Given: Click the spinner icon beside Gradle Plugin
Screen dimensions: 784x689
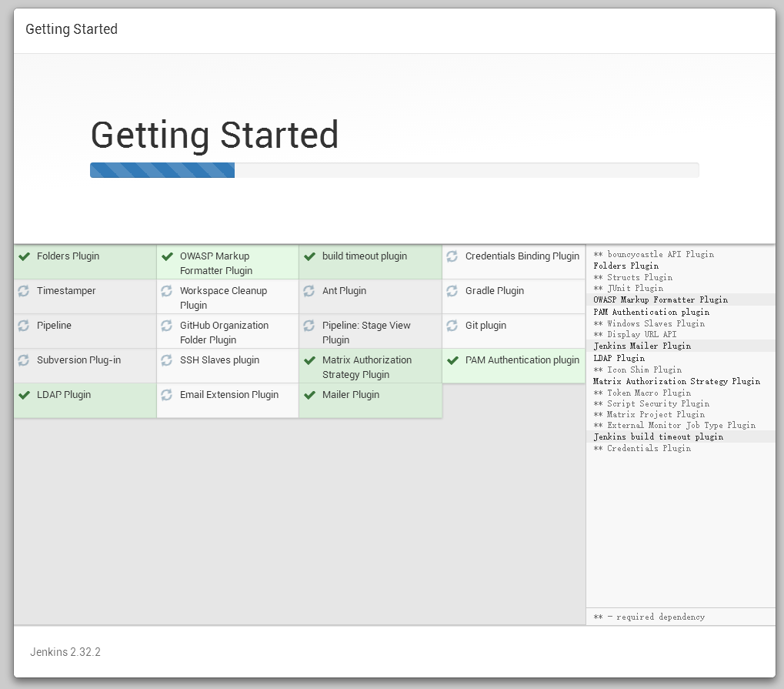Looking at the screenshot, I should tap(452, 291).
